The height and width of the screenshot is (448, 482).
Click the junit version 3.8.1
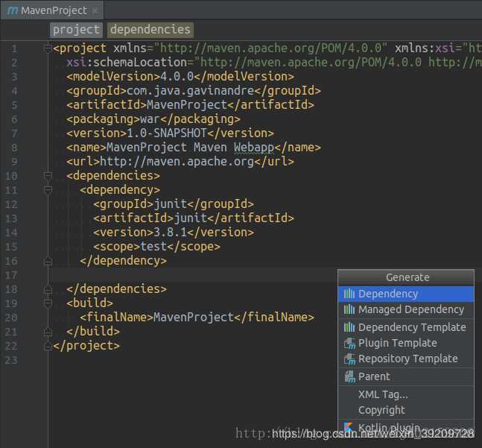pos(171,233)
